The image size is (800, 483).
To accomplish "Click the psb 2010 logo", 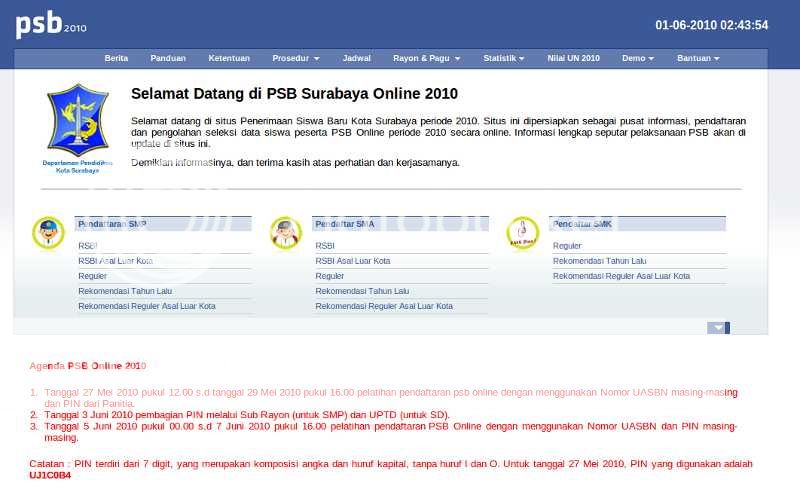I will pos(51,25).
